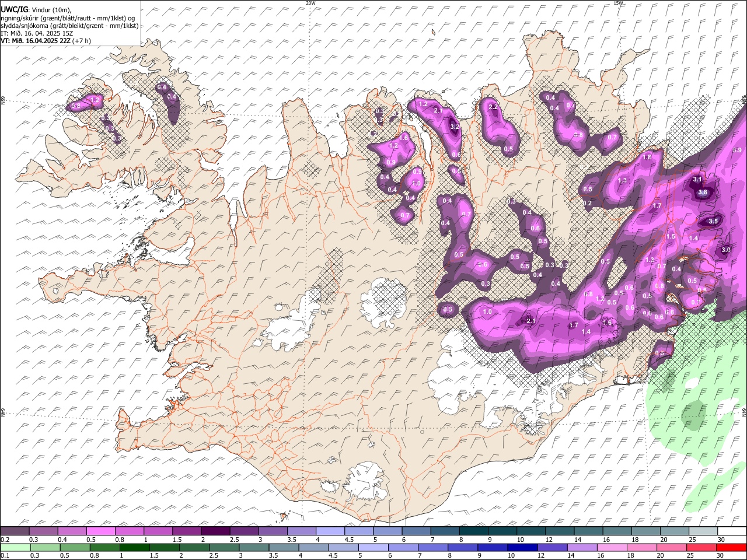Click the 3.8 snowfall value on the map

[x=703, y=192]
